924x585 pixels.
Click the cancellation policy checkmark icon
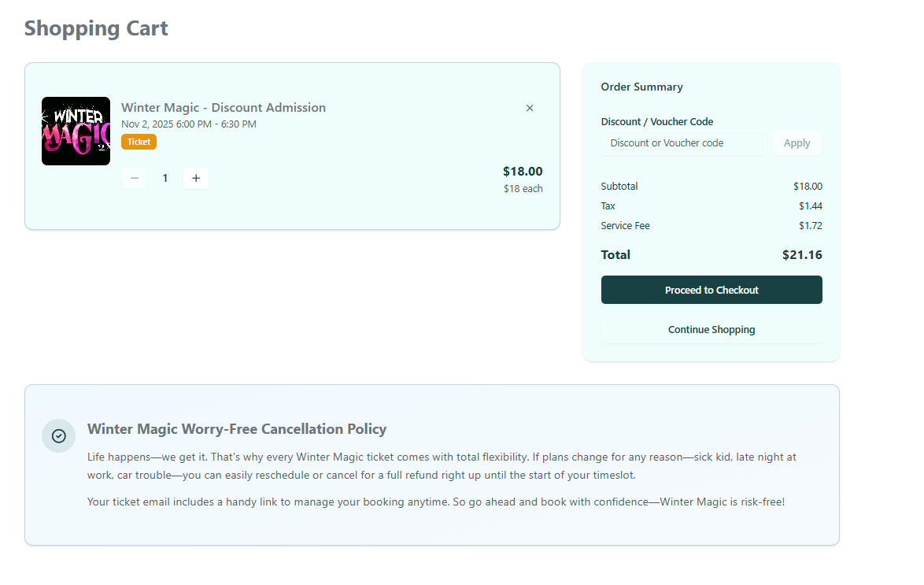coord(58,436)
